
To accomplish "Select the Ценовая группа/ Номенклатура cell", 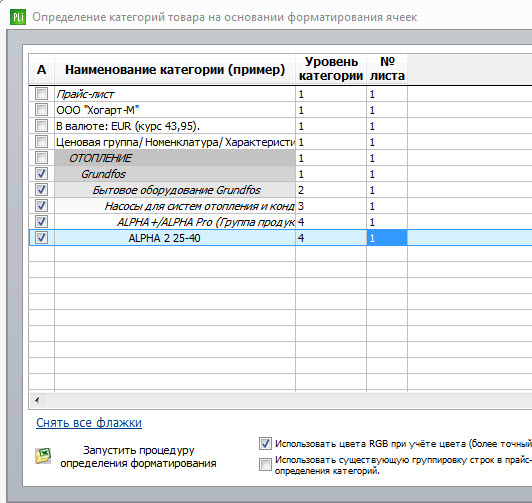I will pos(175,142).
